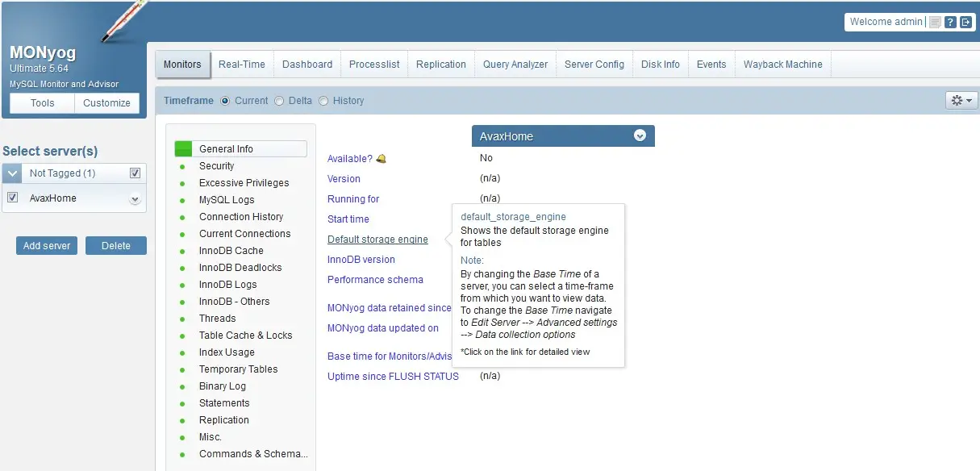Switch to the Monitors tab
Screen dimensions: 980x471
point(182,65)
